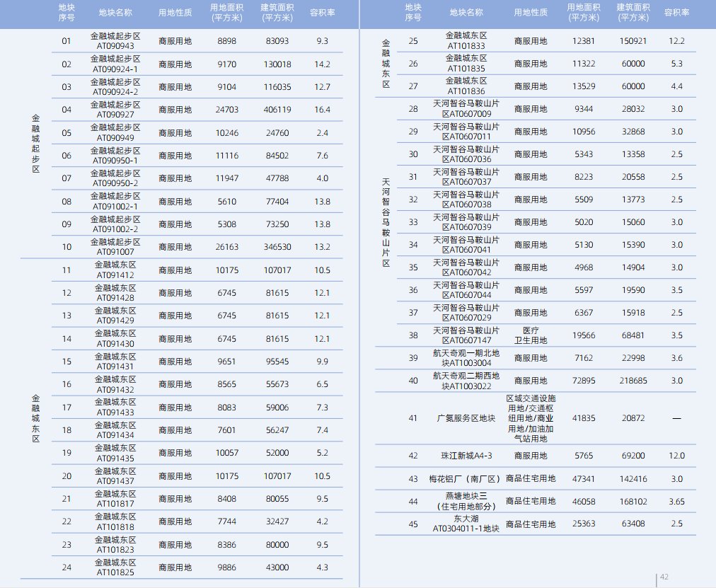Select building area value 63408
This screenshot has height=588, width=716.
[633, 524]
